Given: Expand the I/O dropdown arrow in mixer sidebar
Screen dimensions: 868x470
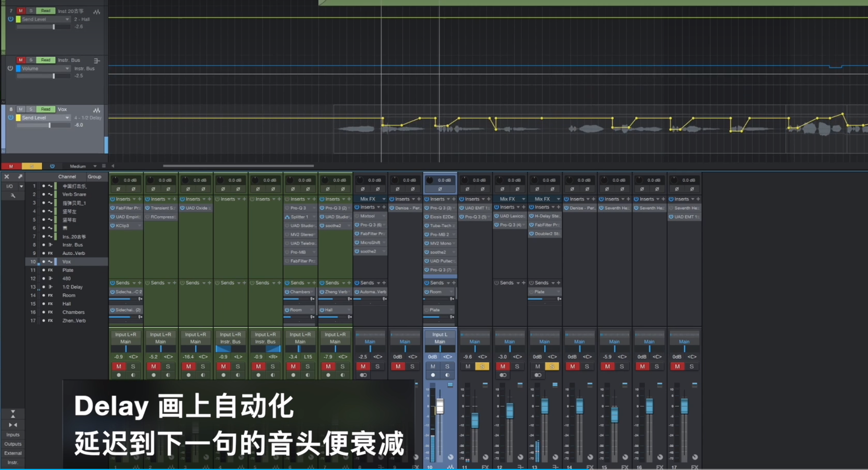Looking at the screenshot, I should tap(21, 187).
